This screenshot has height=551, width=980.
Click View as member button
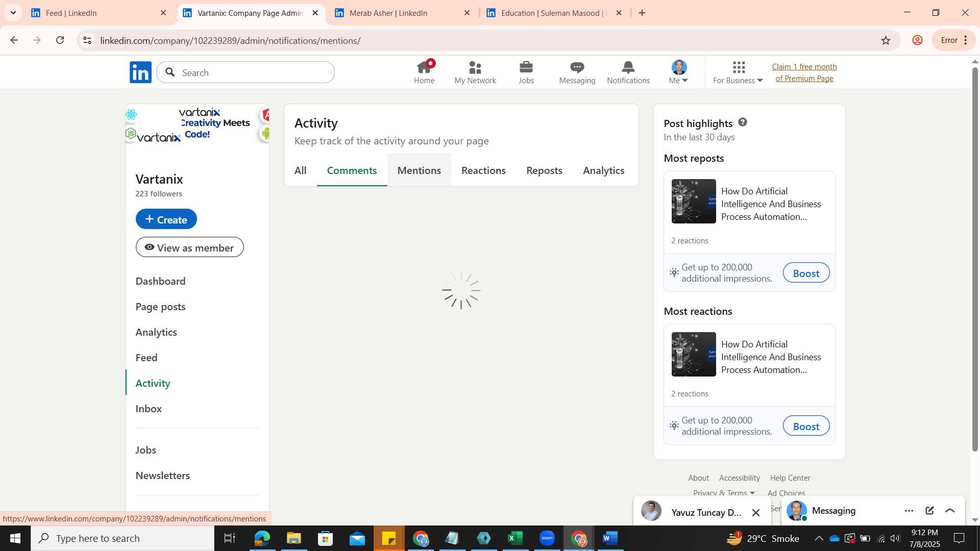tap(189, 247)
